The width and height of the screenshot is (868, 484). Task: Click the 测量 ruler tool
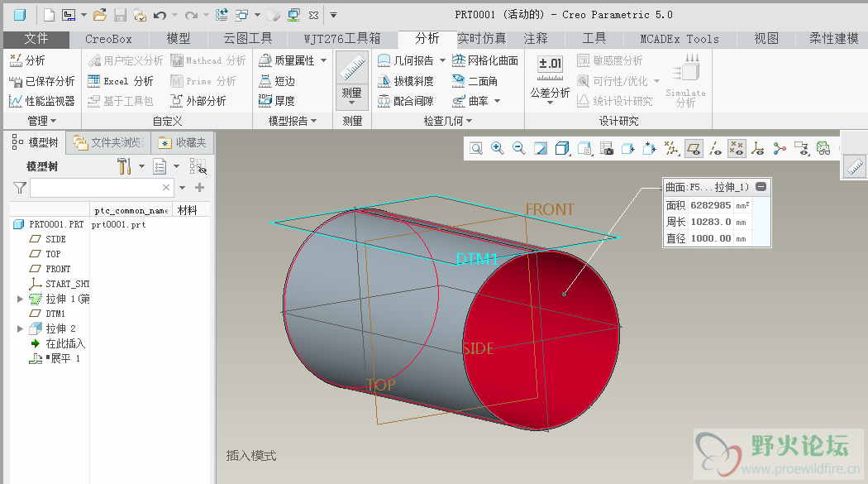coord(351,79)
